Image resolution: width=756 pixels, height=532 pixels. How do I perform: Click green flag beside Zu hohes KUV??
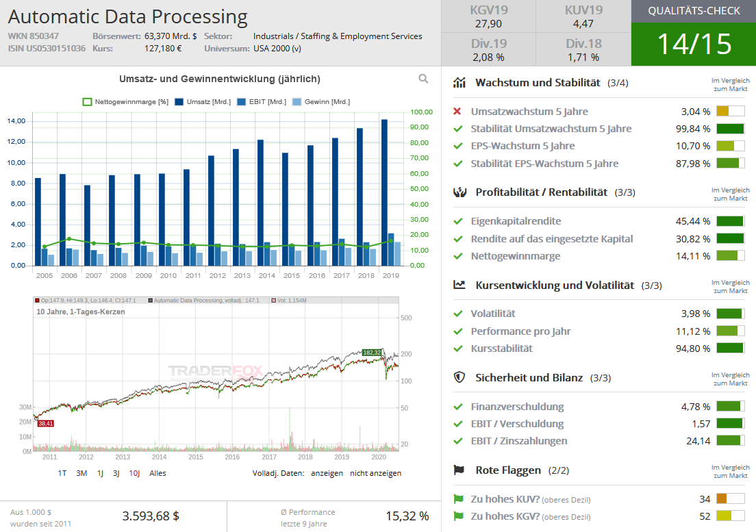click(x=459, y=499)
